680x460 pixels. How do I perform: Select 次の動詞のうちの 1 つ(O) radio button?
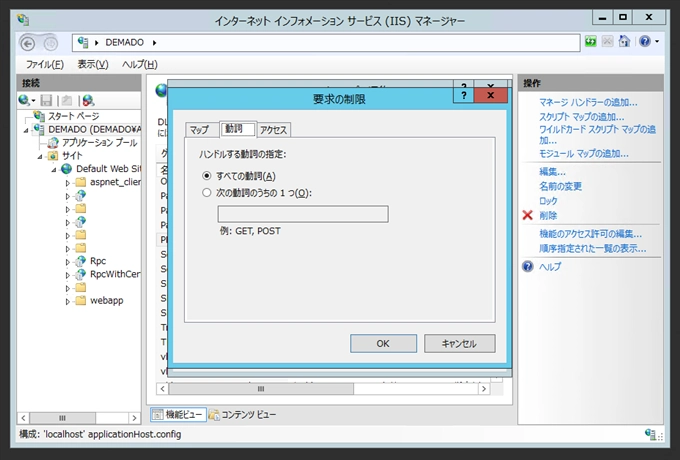click(x=206, y=192)
